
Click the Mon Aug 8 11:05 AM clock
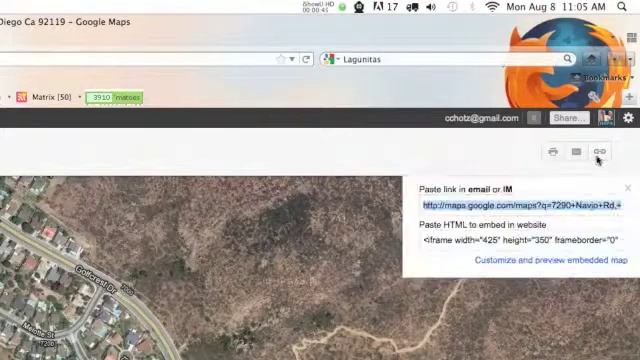(556, 7)
